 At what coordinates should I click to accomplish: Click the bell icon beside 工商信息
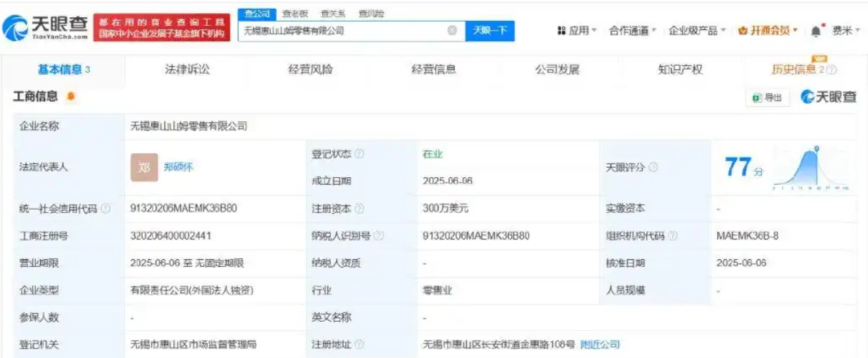click(70, 97)
